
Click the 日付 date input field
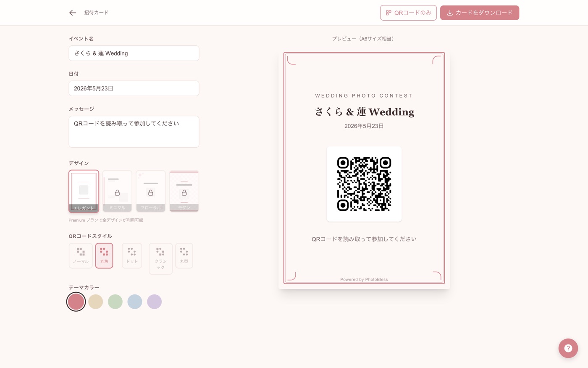point(134,88)
